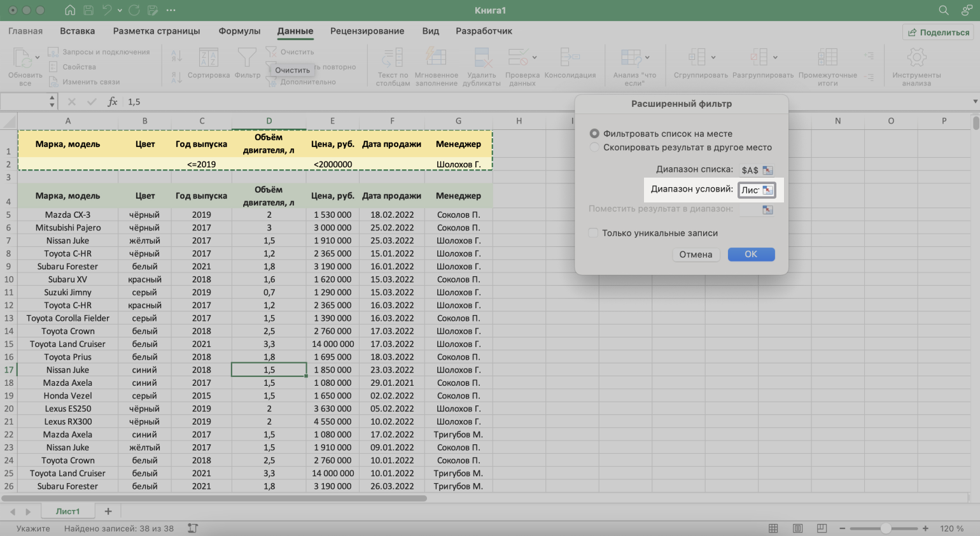The height and width of the screenshot is (536, 980).
Task: Open the undo history dropdown arrow
Action: [120, 10]
